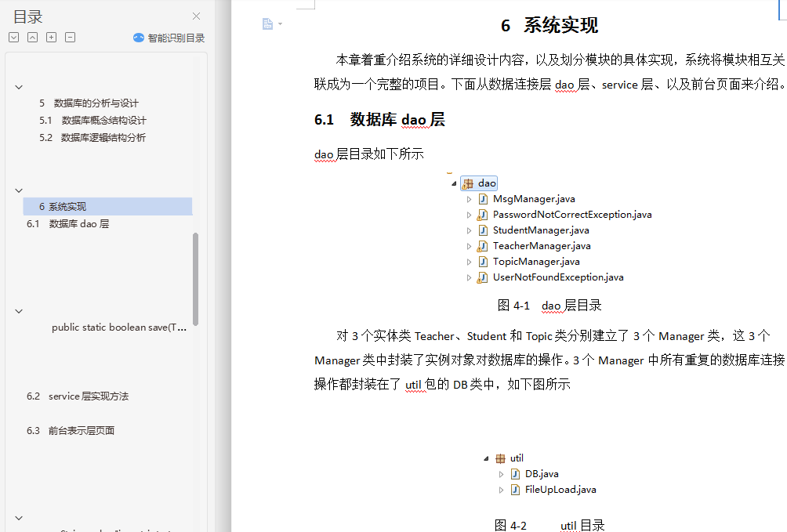Click caption 图 4-2 util 目录
This screenshot has width=787, height=532.
[549, 526]
